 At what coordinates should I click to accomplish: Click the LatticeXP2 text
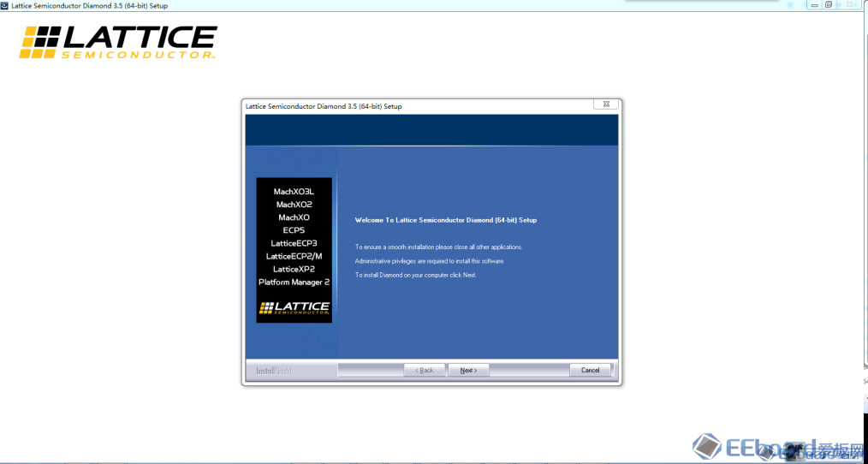(294, 269)
